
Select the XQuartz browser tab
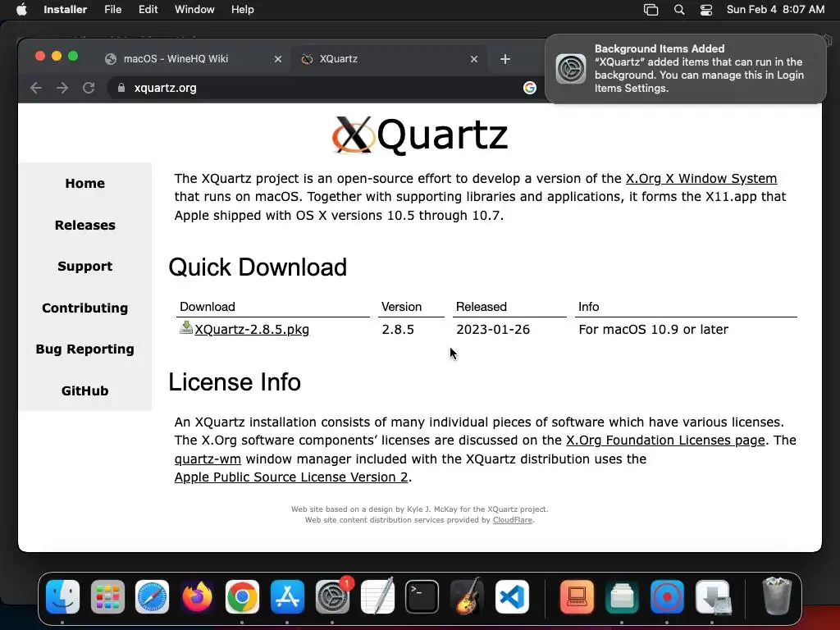point(390,59)
